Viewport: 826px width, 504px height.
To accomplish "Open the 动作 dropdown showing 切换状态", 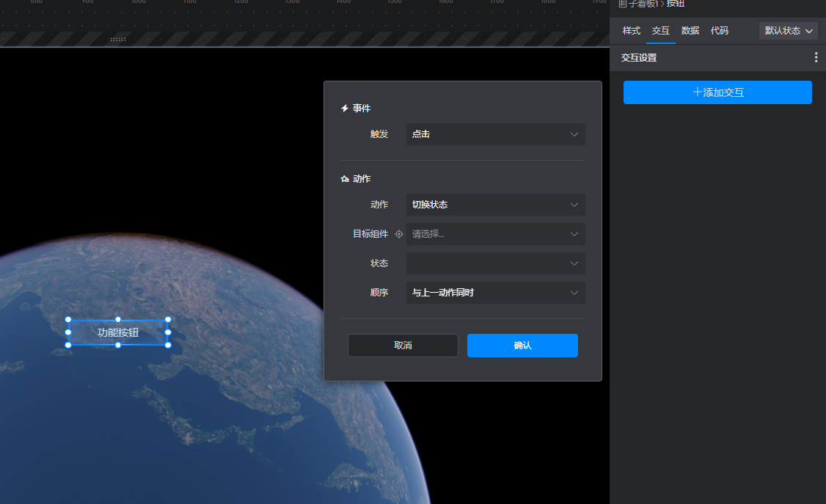I will point(495,205).
